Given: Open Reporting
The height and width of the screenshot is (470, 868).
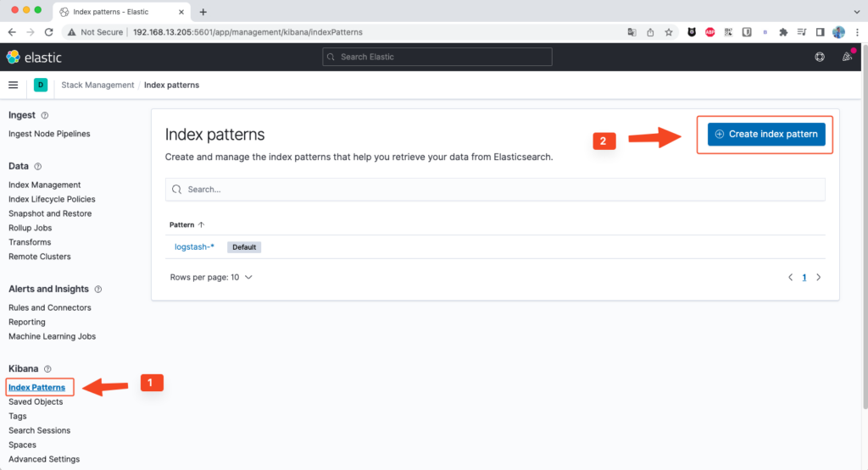Looking at the screenshot, I should [26, 322].
